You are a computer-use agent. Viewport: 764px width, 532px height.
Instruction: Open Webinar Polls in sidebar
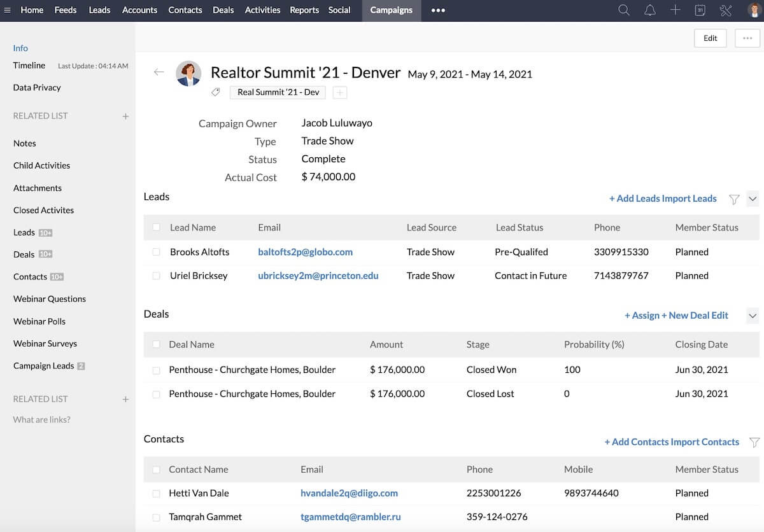39,321
